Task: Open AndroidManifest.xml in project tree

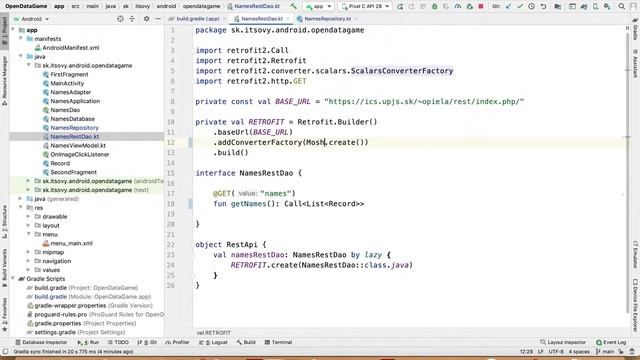Action: point(71,48)
